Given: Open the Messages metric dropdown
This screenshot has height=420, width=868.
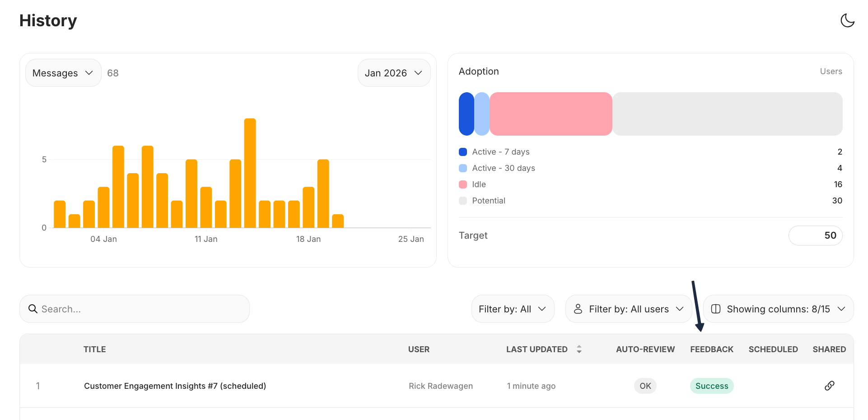Looking at the screenshot, I should pyautogui.click(x=63, y=73).
